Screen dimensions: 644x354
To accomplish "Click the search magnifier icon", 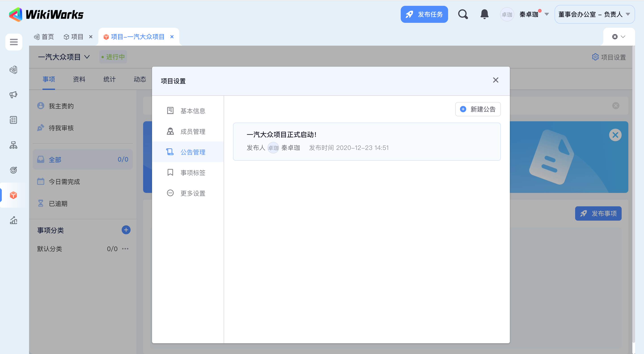I will [463, 14].
